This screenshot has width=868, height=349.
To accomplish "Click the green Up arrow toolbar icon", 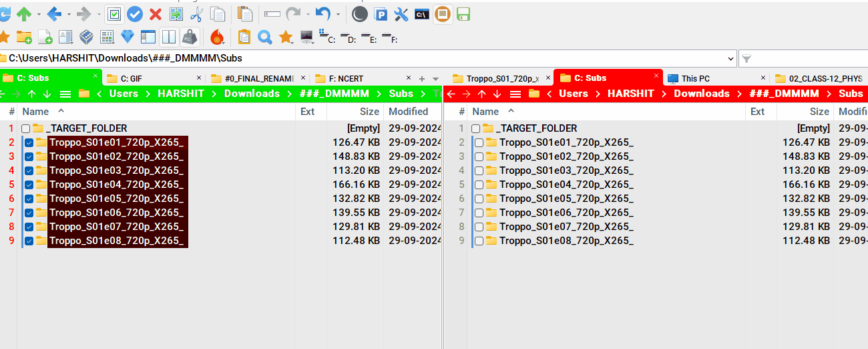I will (24, 13).
